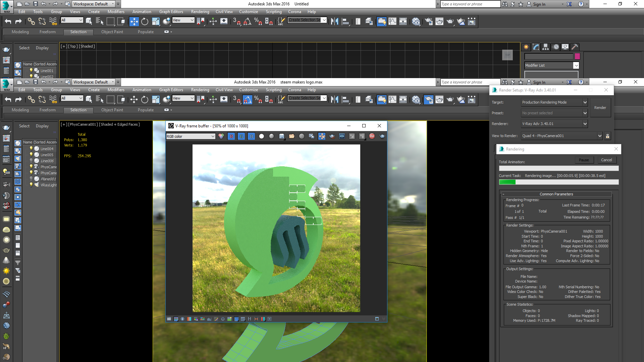Pause the current rendering
644x362 pixels.
(584, 160)
